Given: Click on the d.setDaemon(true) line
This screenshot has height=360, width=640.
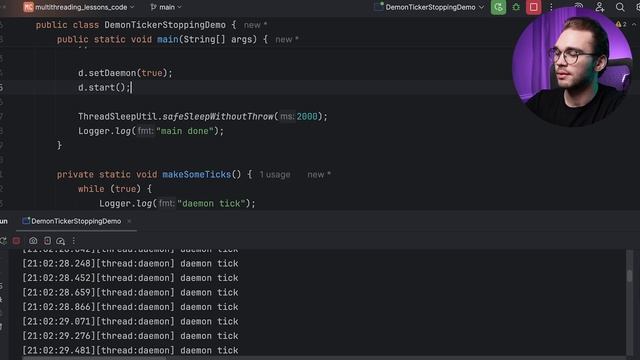Looking at the screenshot, I should pos(125,73).
